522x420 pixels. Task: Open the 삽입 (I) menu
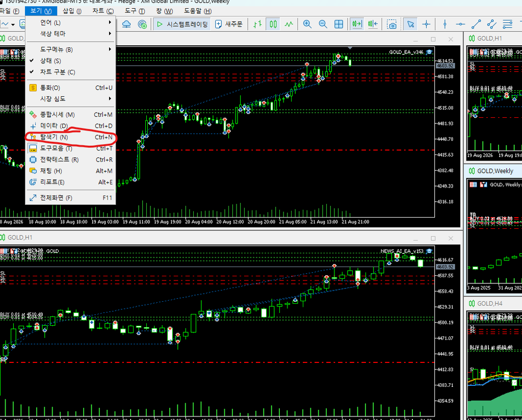pyautogui.click(x=72, y=11)
